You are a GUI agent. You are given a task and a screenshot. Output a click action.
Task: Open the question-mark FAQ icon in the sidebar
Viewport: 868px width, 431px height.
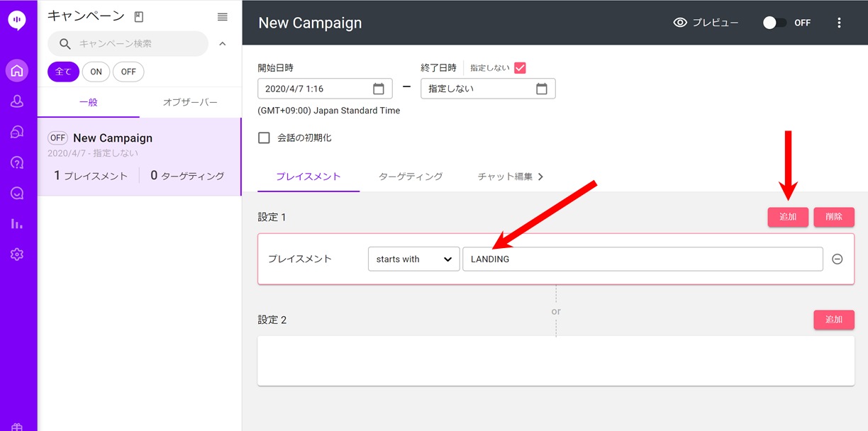coord(17,162)
